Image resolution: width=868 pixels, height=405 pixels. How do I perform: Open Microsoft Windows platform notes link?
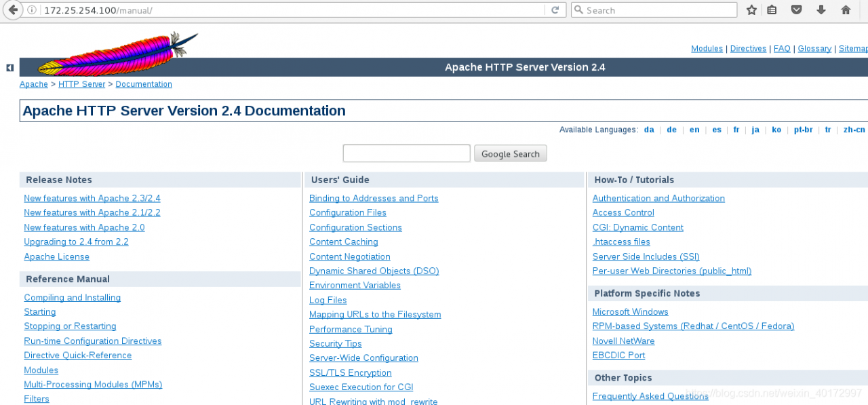coord(631,312)
